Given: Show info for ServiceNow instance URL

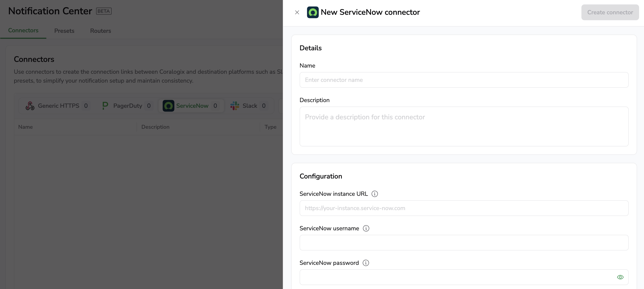Looking at the screenshot, I should tap(374, 194).
